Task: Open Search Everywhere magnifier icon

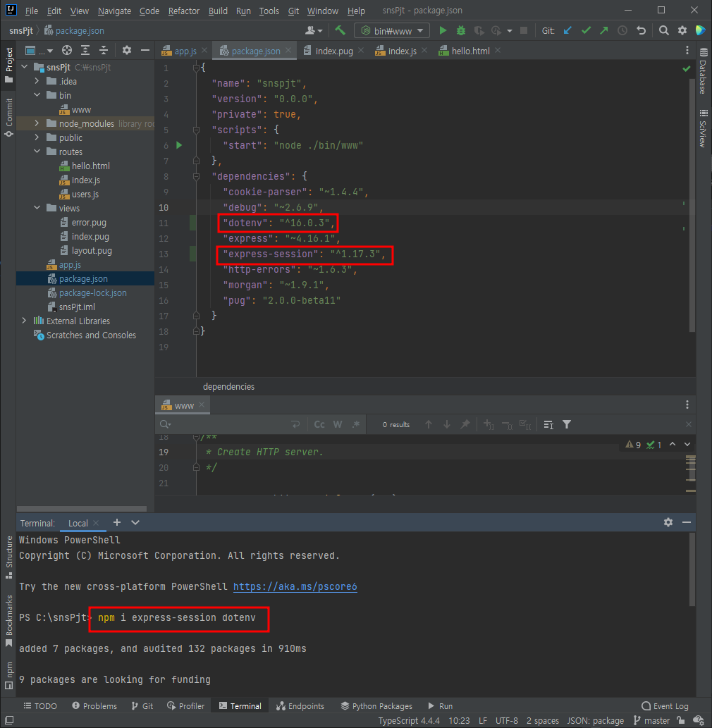Action: click(663, 30)
